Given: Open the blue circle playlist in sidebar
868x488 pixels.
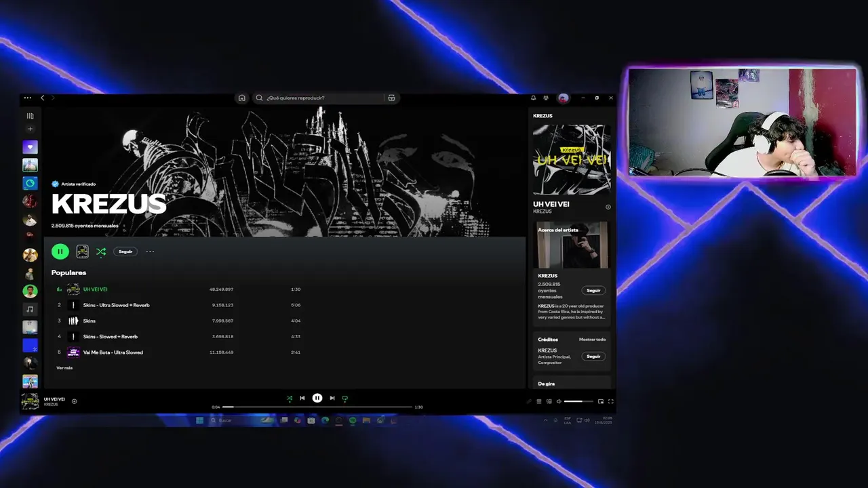Looking at the screenshot, I should [x=30, y=183].
